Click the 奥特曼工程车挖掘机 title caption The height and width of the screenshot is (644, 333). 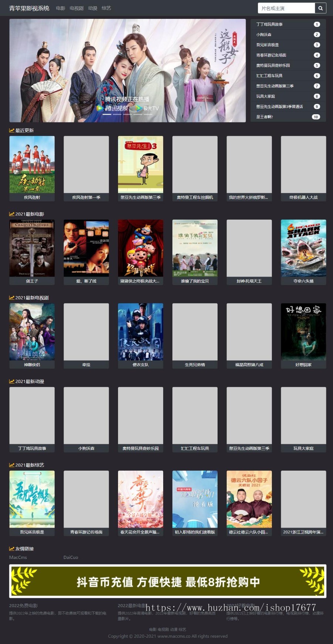coord(195,197)
